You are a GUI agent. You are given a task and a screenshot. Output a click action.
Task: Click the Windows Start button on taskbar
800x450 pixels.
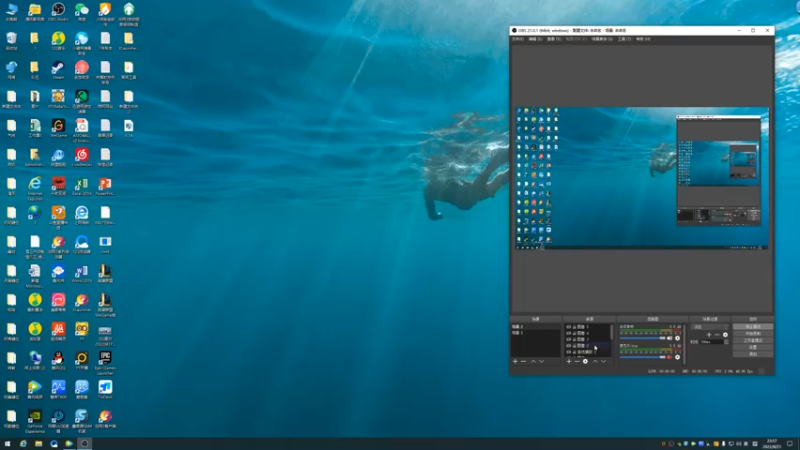pyautogui.click(x=7, y=444)
